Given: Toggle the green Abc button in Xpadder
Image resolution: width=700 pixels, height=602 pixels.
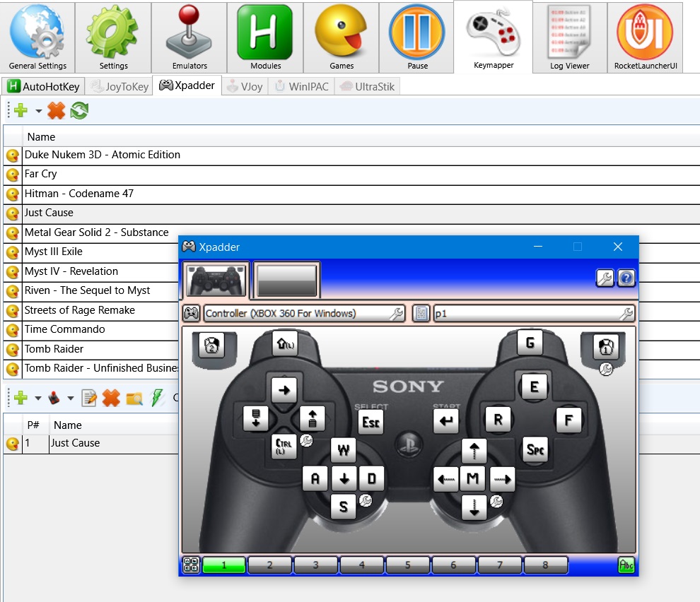Looking at the screenshot, I should click(x=626, y=565).
